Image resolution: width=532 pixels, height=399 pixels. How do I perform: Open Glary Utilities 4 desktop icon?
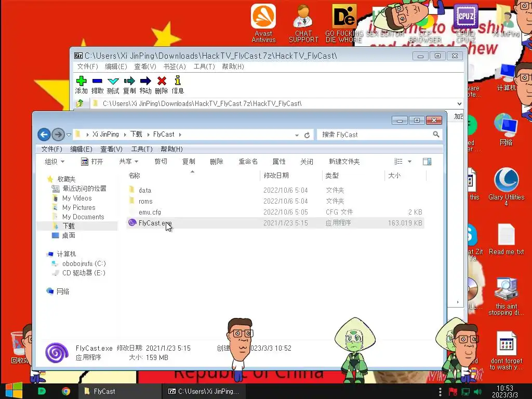(506, 187)
